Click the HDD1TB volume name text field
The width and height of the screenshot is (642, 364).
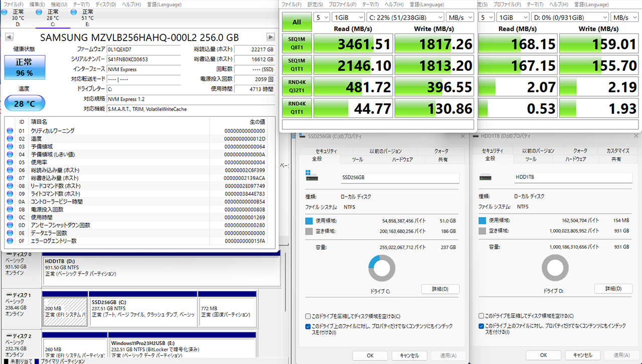click(573, 177)
